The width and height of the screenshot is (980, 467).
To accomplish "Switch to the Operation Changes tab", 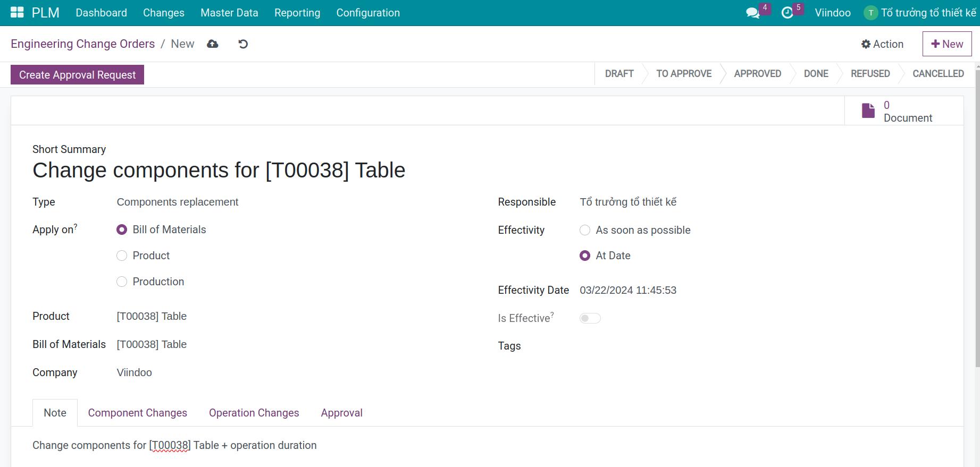I will 254,413.
